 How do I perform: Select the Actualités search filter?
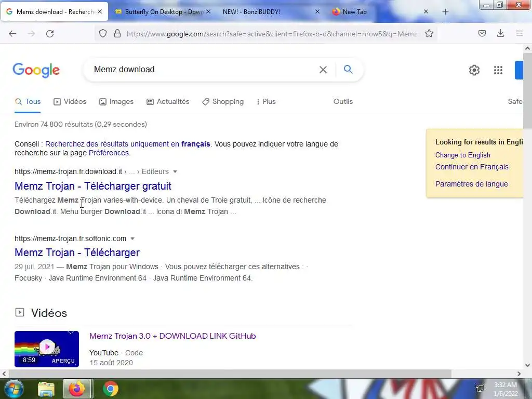point(168,101)
